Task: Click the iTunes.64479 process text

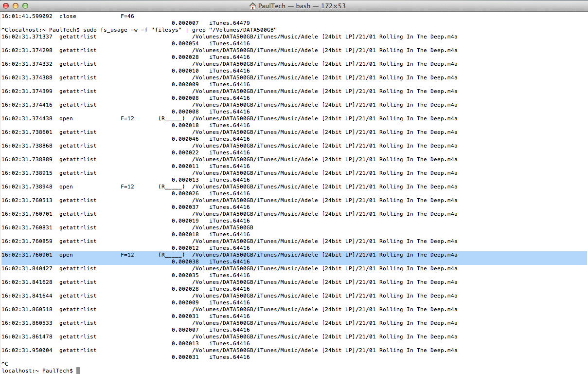Action: pos(230,23)
